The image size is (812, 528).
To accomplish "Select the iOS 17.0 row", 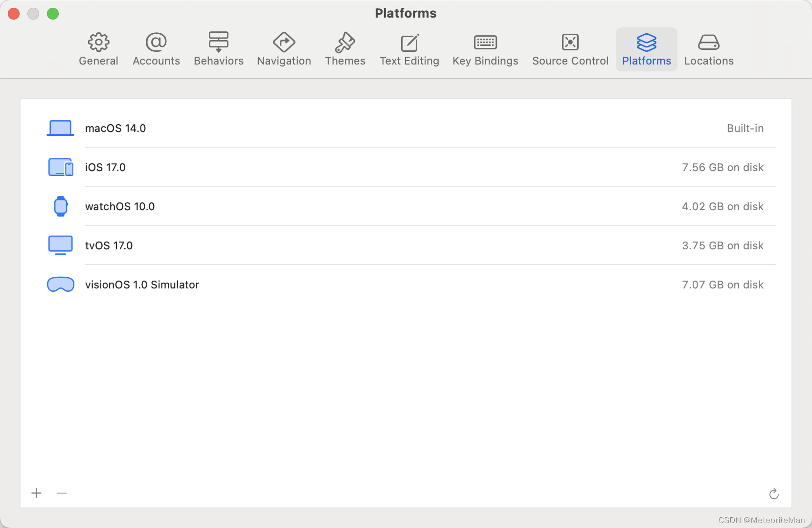I will point(406,167).
